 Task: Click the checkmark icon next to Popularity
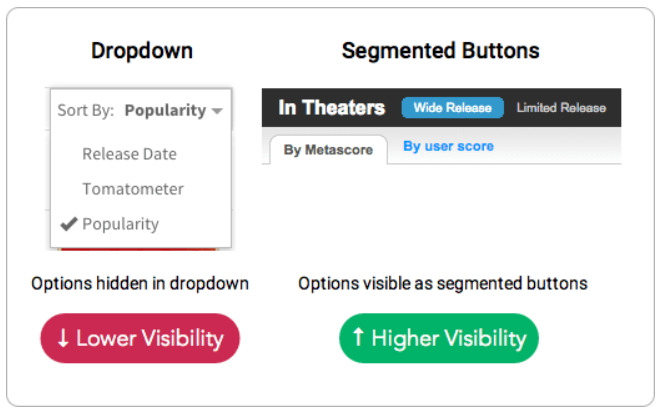[x=69, y=224]
